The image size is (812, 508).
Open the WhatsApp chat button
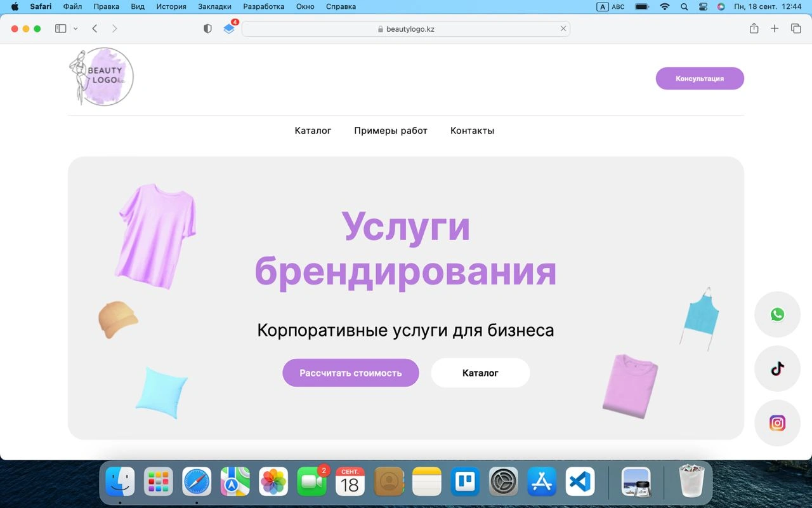tap(777, 314)
